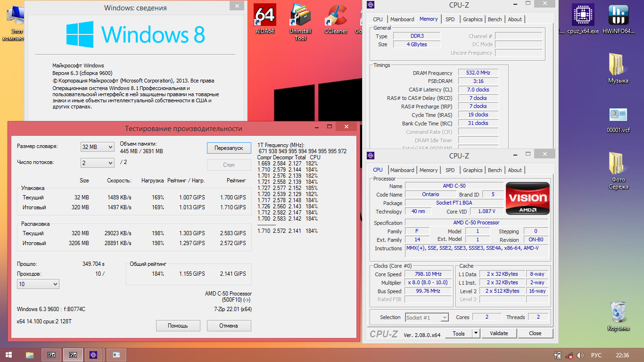Open About tab in the CPU-Z CPU window
The height and width of the screenshot is (362, 644).
[x=515, y=170]
